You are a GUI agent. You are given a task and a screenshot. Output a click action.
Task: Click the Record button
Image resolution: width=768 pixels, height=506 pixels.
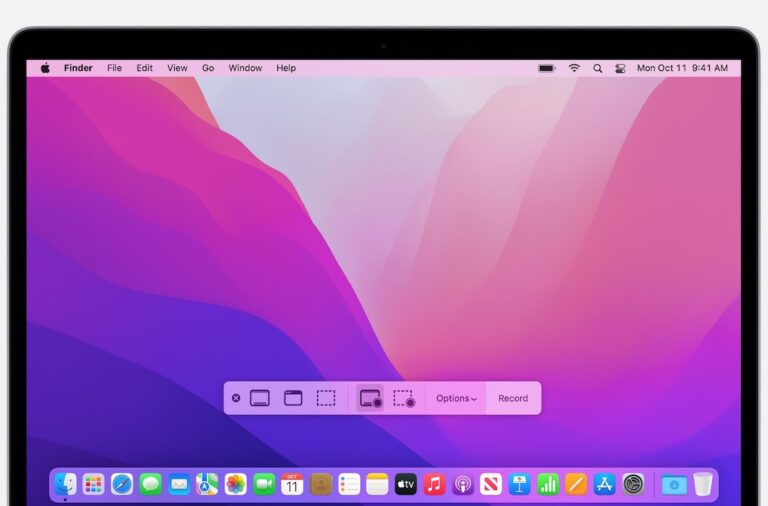[513, 399]
